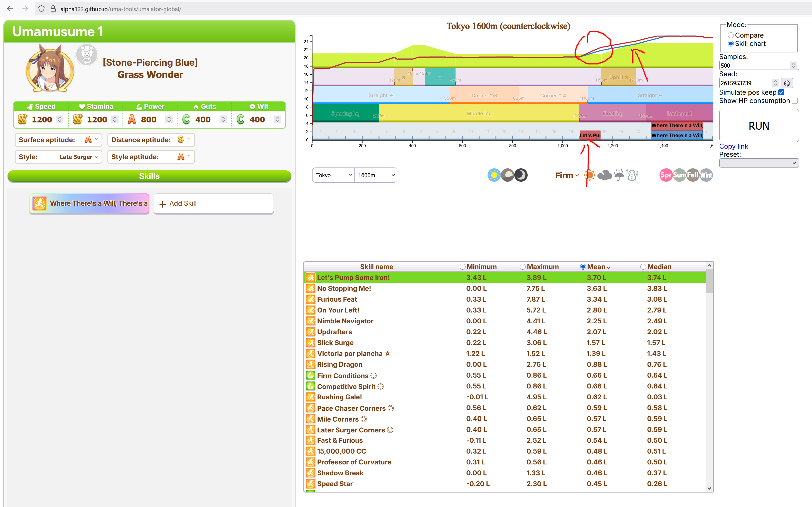The width and height of the screenshot is (812, 507).
Task: Select the Nimble Navigator row
Action: (505, 321)
